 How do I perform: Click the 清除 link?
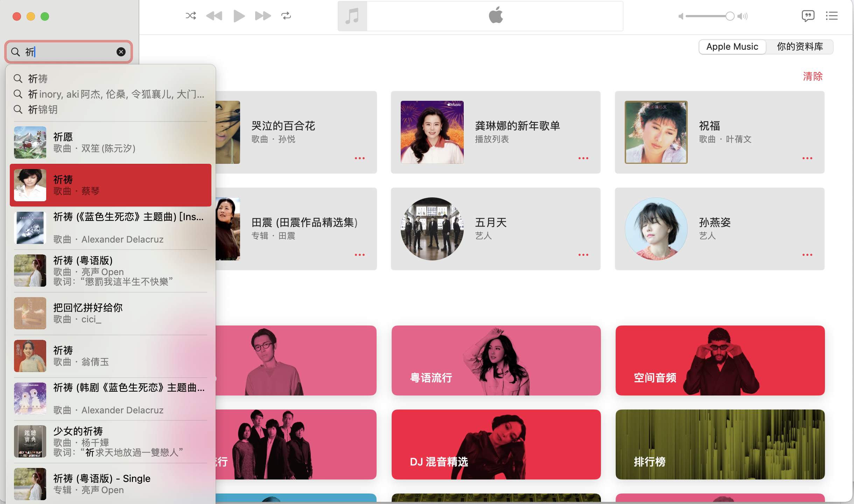pyautogui.click(x=812, y=76)
